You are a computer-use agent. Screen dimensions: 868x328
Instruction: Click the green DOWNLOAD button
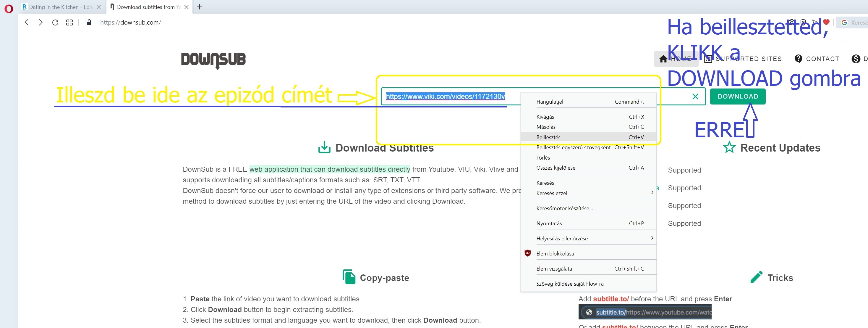738,97
